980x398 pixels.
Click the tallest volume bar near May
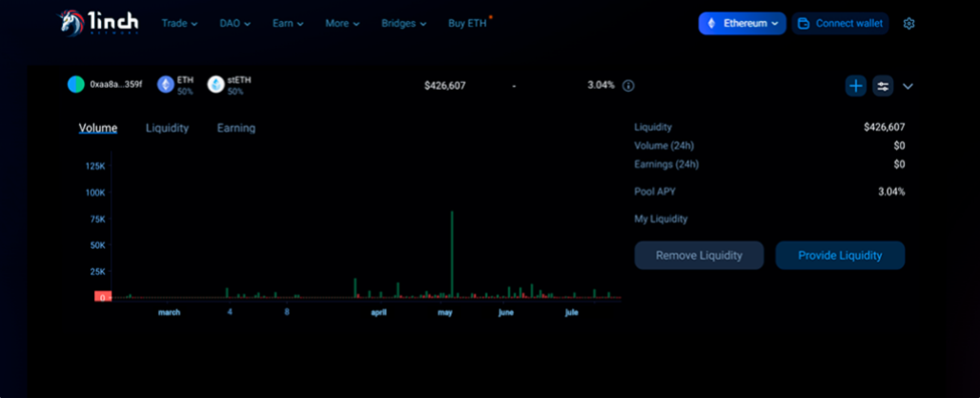click(451, 253)
